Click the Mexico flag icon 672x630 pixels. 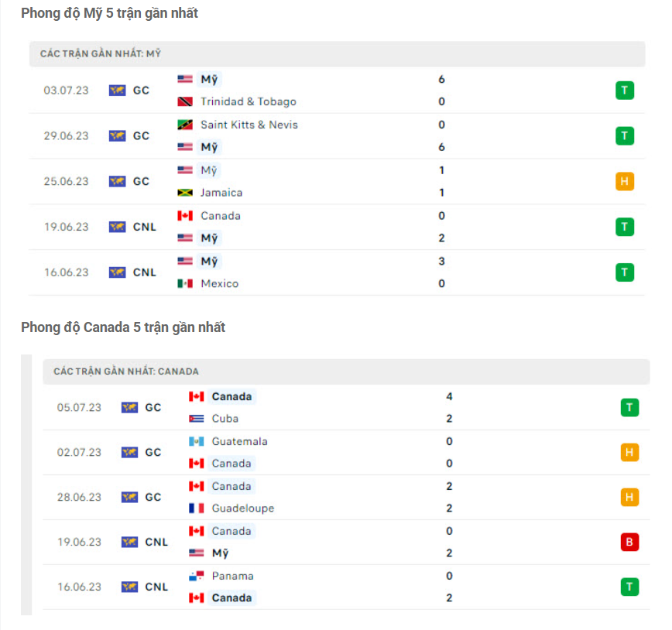pos(186,283)
